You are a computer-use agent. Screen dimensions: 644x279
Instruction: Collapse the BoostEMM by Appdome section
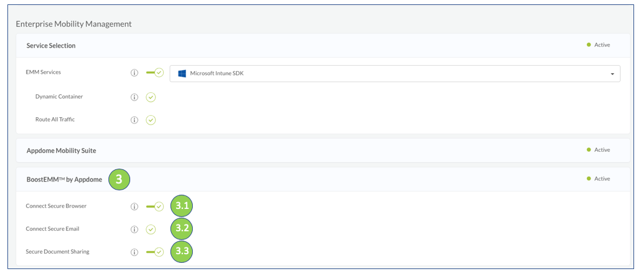64,180
